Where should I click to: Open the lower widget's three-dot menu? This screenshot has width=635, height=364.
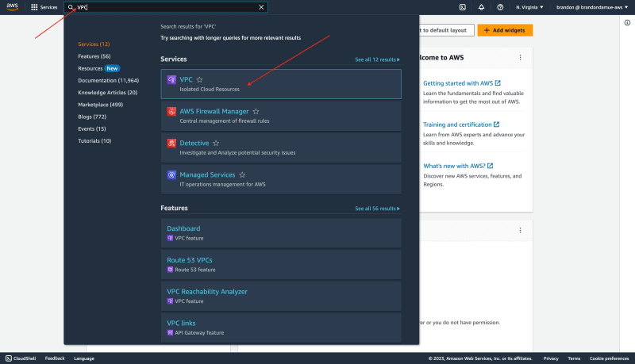coord(521,231)
